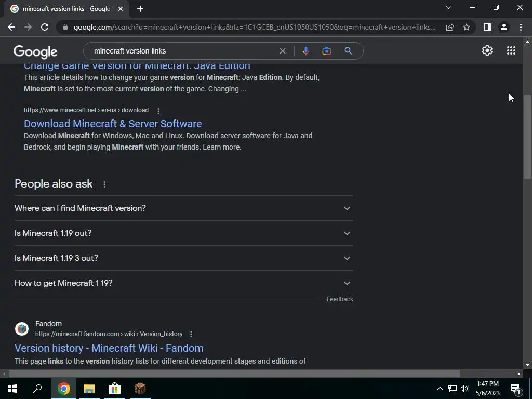This screenshot has height=399, width=532.
Task: Click the Feedback link
Action: (x=340, y=299)
